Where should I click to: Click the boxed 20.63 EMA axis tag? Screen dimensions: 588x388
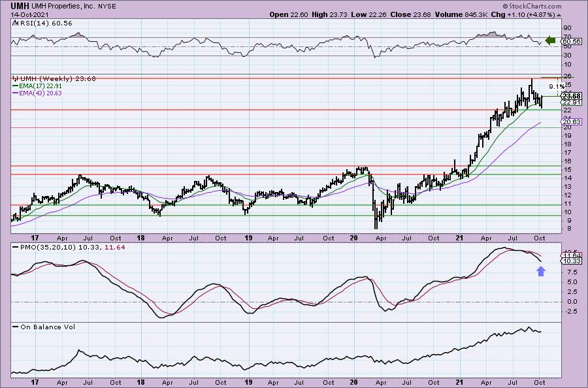tap(572, 122)
